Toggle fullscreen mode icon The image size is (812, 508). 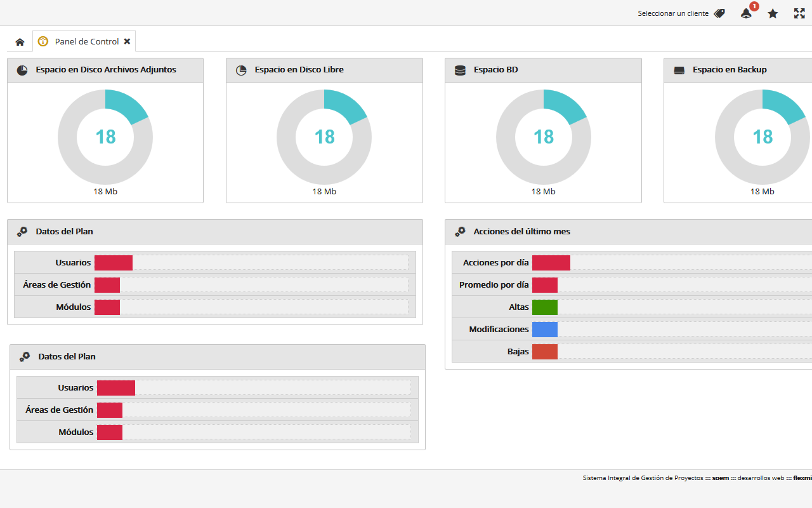tap(799, 13)
